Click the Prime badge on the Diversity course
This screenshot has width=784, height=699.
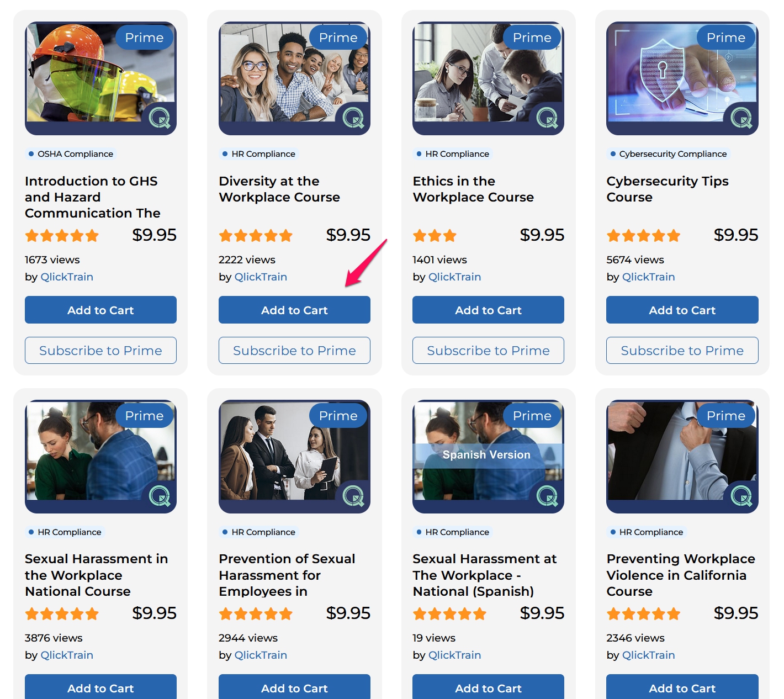[338, 38]
